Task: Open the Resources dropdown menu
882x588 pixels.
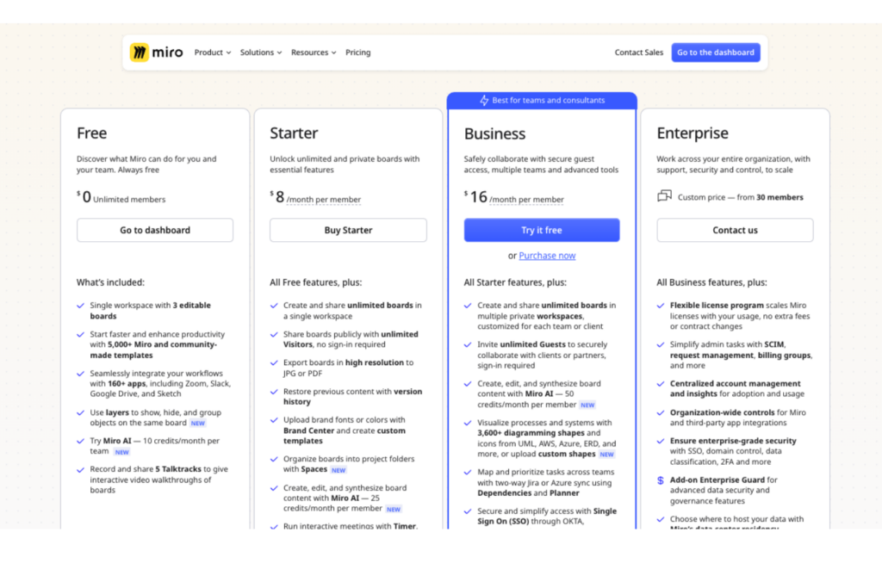Action: 314,53
